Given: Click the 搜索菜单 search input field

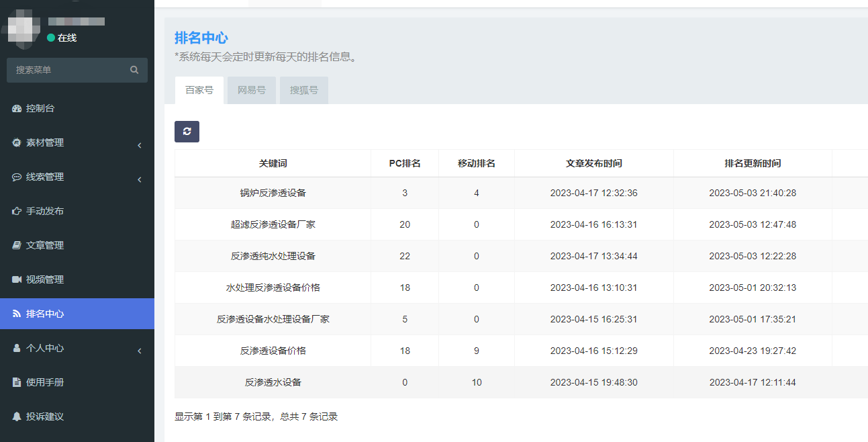Looking at the screenshot, I should 67,70.
